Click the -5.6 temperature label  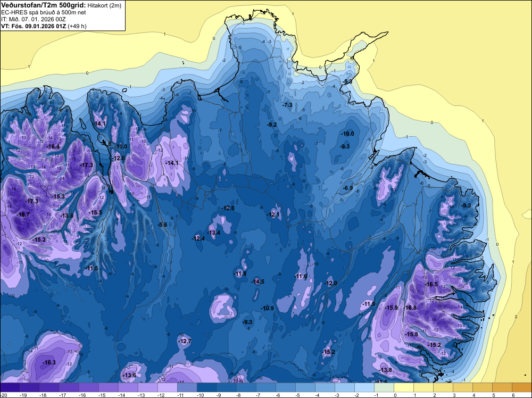[x=163, y=225]
